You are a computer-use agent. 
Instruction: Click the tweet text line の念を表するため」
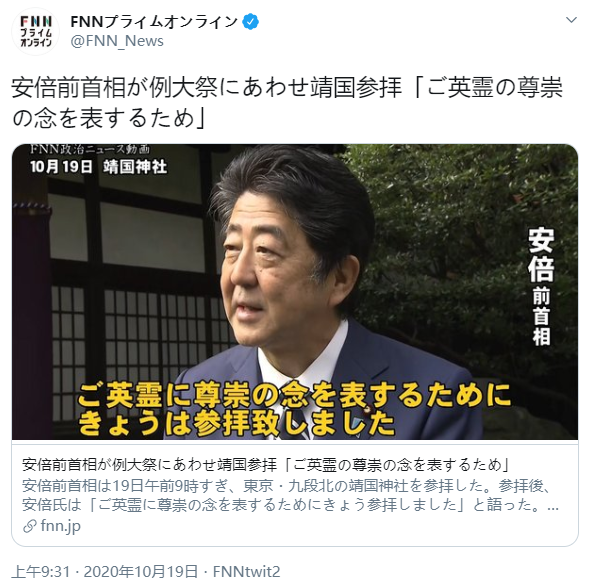[x=109, y=118]
